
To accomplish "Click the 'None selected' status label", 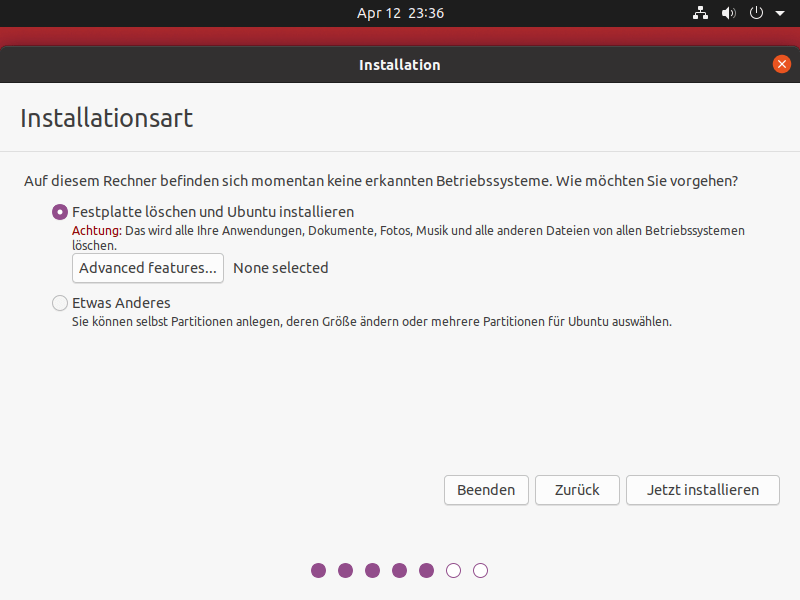I will 281,268.
